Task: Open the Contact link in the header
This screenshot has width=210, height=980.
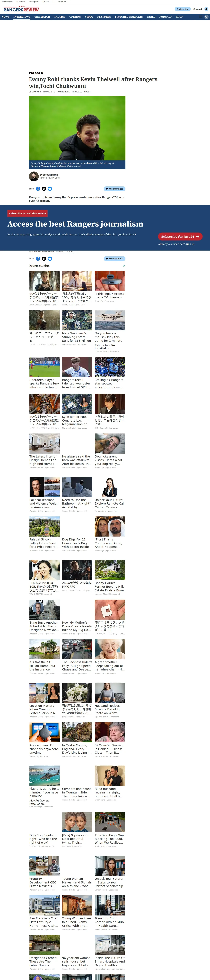Action: [197, 9]
